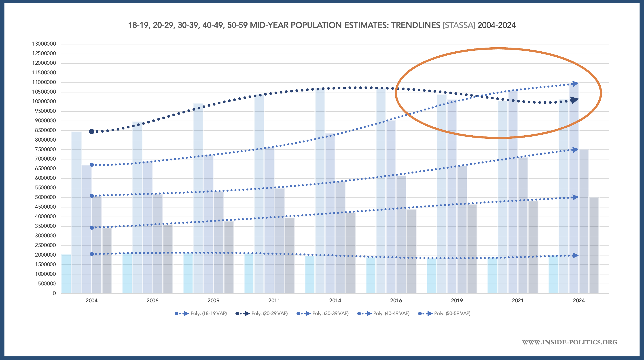Image resolution: width=644 pixels, height=360 pixels.
Task: Click the 50-59 trendline arrowhead near 5000000
Action: [575, 197]
